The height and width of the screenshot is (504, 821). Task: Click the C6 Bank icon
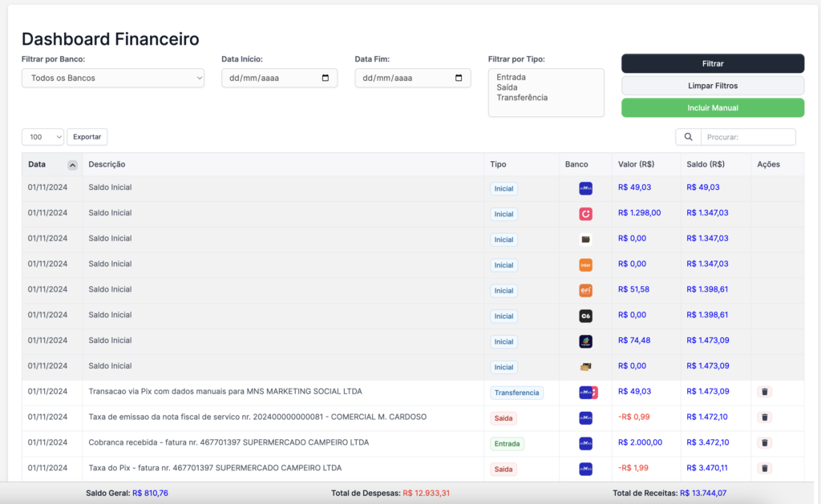coord(586,315)
